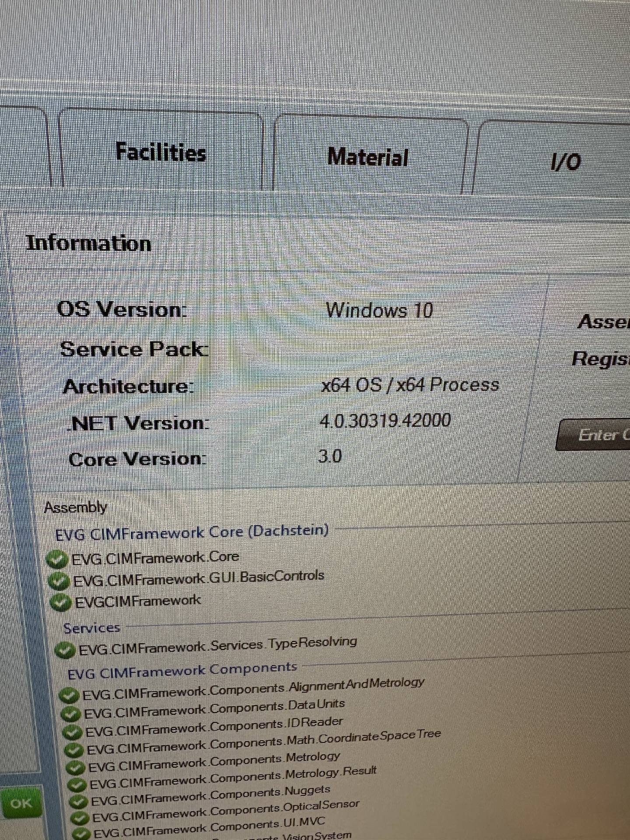Select the check icon beside Components.UI.MVC
Screen dimensions: 630x840
[x=82, y=833]
